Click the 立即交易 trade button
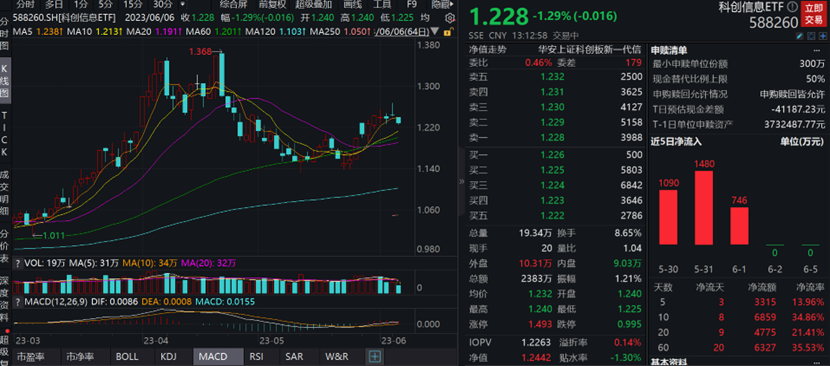Image resolution: width=830 pixels, height=366 pixels. point(814,14)
